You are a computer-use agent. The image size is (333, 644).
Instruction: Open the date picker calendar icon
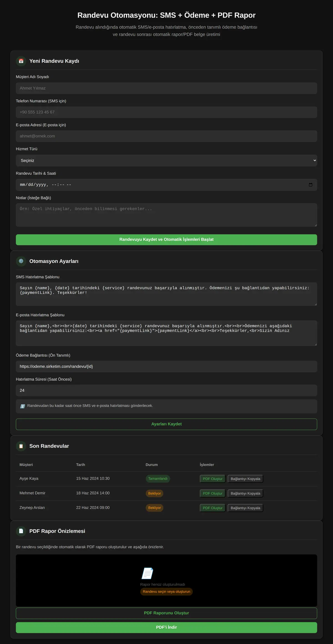(311, 185)
